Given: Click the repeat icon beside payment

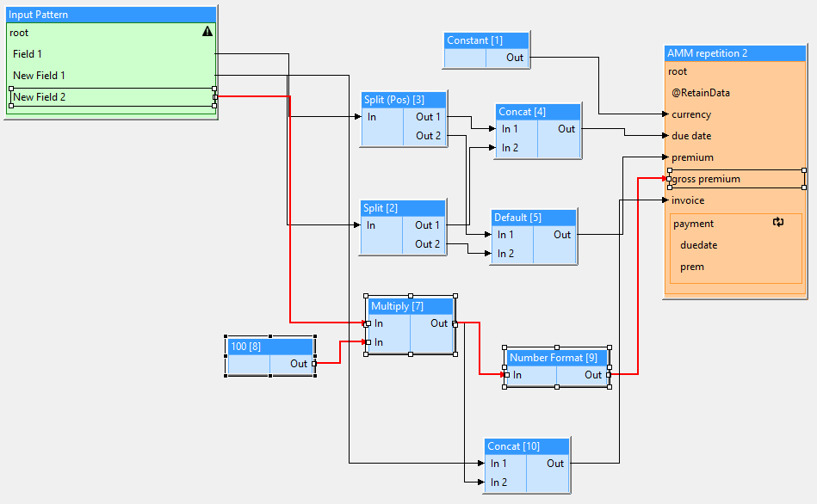Looking at the screenshot, I should click(x=778, y=223).
